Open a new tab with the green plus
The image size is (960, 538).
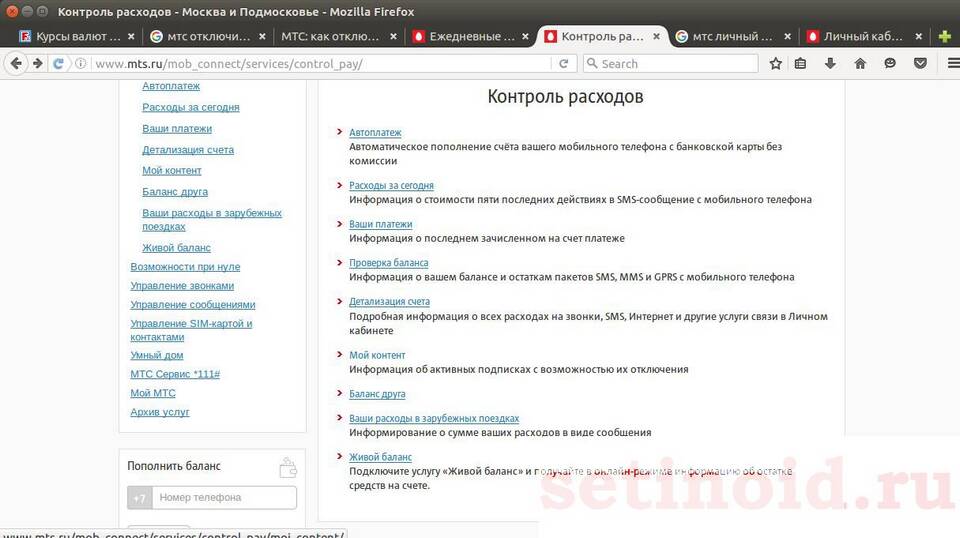(945, 37)
